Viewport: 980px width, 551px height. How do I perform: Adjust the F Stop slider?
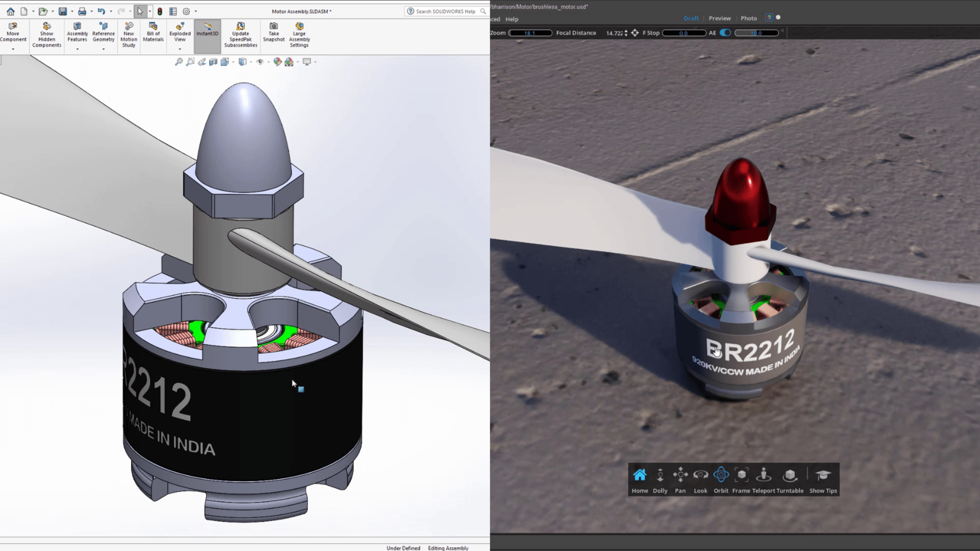(x=684, y=33)
